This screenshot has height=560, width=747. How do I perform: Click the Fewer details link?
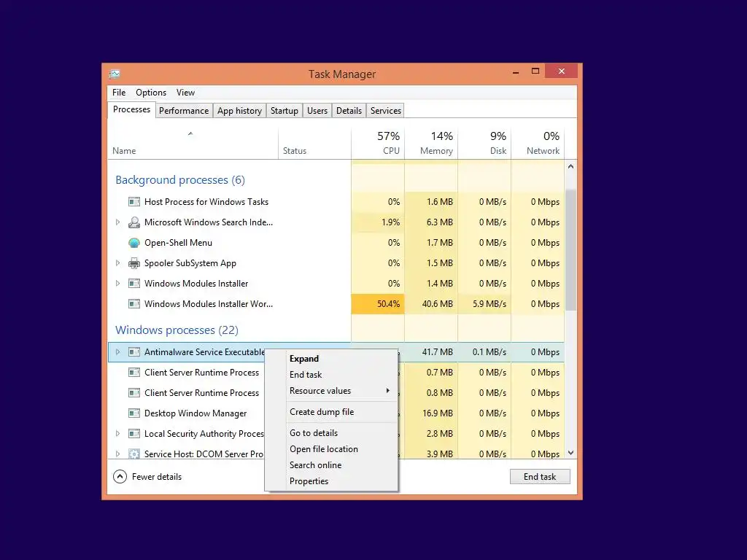click(157, 477)
